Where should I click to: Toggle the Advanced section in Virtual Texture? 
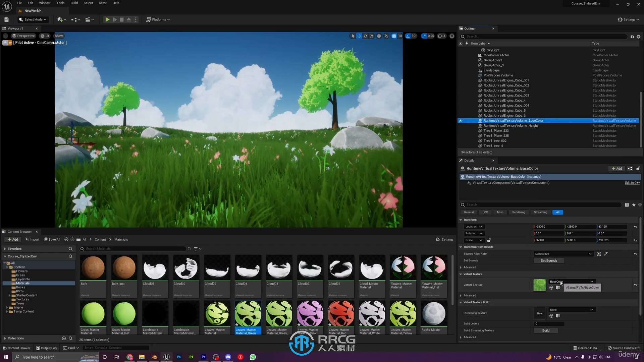(461, 295)
